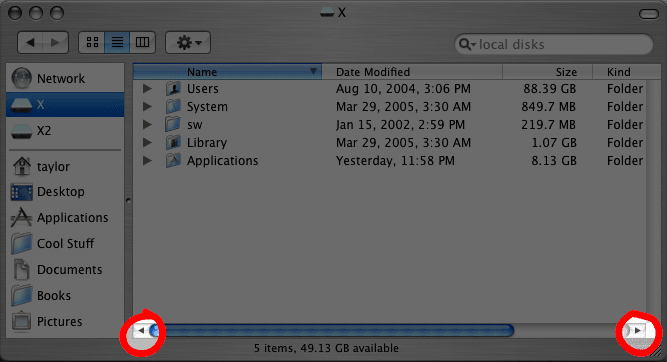Viewport: 667px width, 362px height.
Task: Click the date Yesterday, 11:58 PM
Action: (x=395, y=161)
